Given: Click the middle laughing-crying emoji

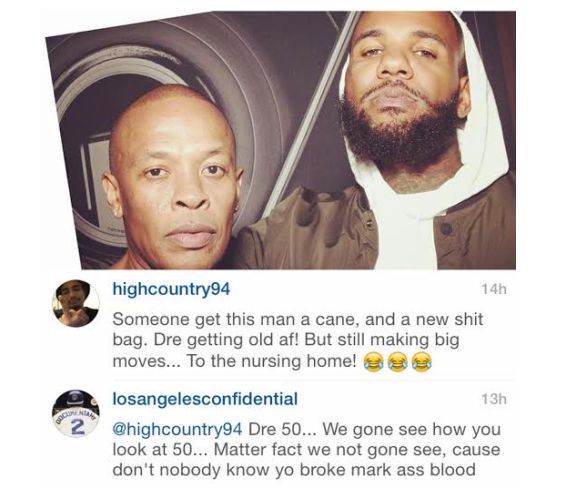Looking at the screenshot, I should coord(396,362).
